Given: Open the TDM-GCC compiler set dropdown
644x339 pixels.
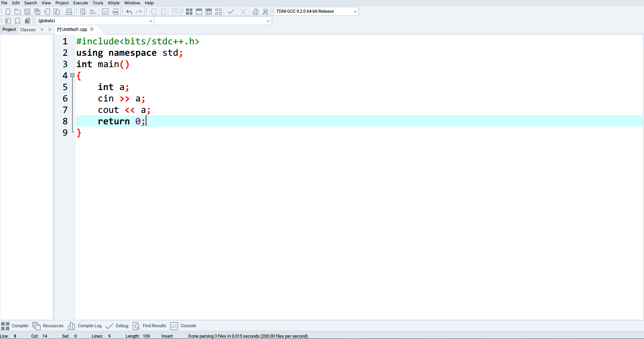Looking at the screenshot, I should pos(355,11).
